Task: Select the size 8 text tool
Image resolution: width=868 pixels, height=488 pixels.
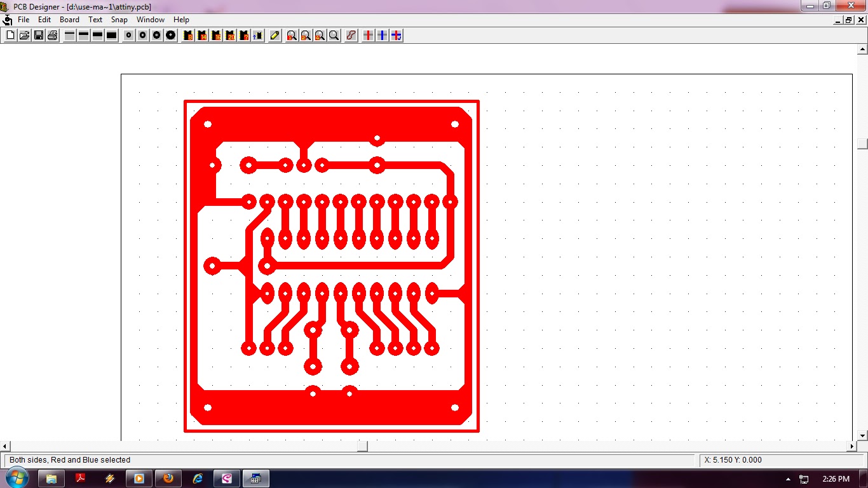Action: tap(187, 36)
